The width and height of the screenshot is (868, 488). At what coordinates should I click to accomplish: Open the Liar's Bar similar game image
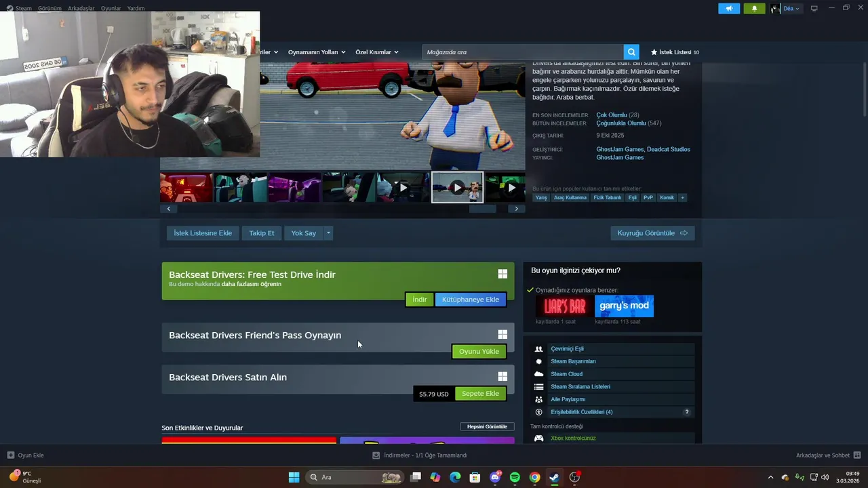click(x=564, y=306)
